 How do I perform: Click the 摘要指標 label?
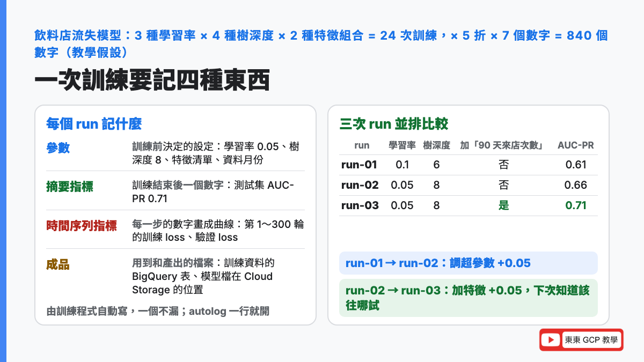70,187
